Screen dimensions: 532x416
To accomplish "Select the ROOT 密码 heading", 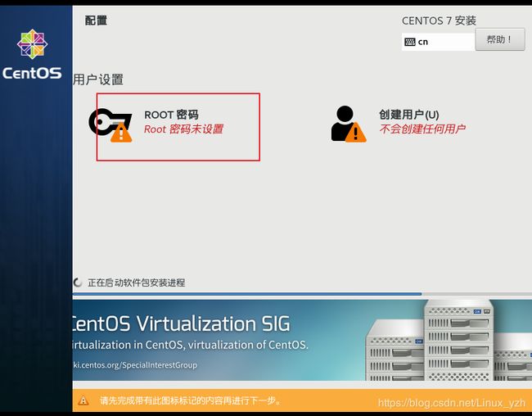I will click(x=171, y=115).
